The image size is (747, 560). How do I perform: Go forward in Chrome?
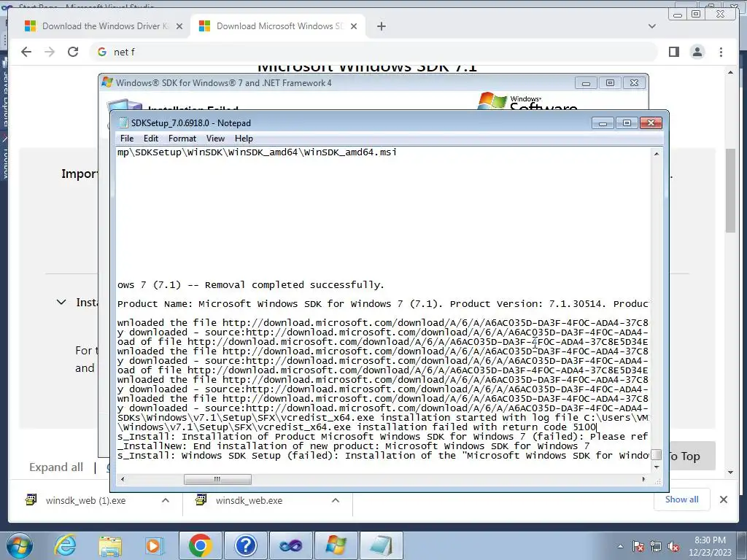50,52
